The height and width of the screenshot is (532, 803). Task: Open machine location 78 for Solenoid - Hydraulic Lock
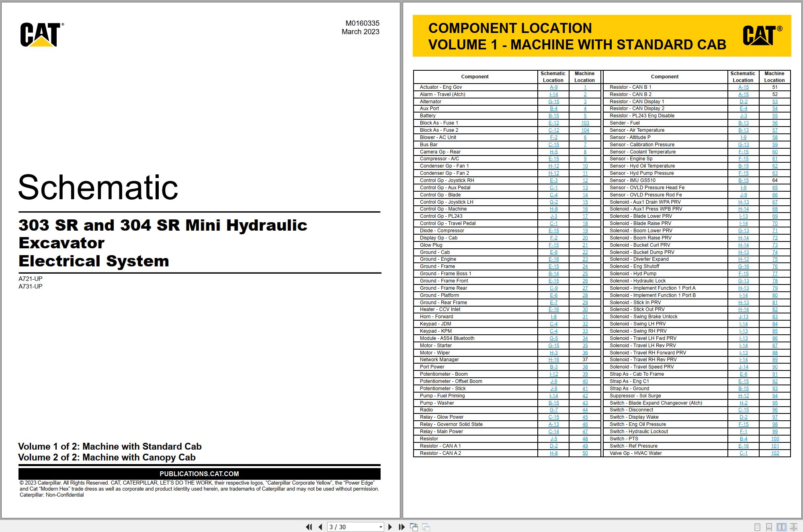pos(775,281)
